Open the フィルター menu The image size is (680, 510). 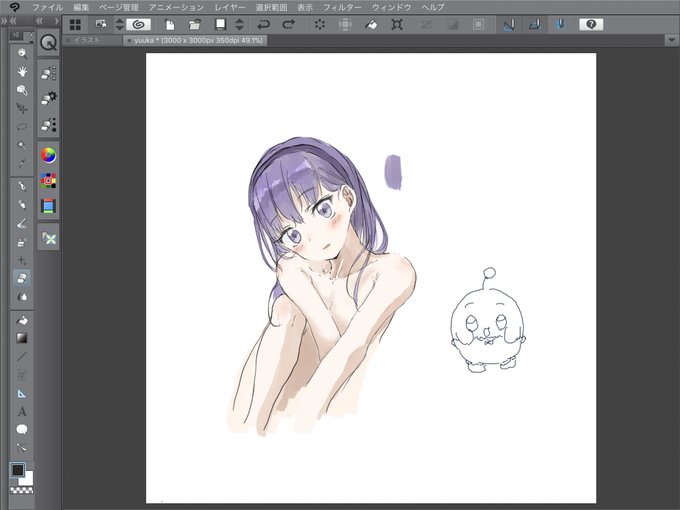pos(342,7)
